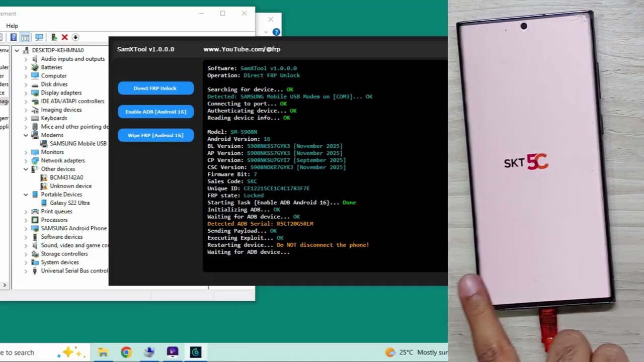Expand SAMSUNG Android Phone node
This screenshot has width=644, height=362.
(x=26, y=228)
